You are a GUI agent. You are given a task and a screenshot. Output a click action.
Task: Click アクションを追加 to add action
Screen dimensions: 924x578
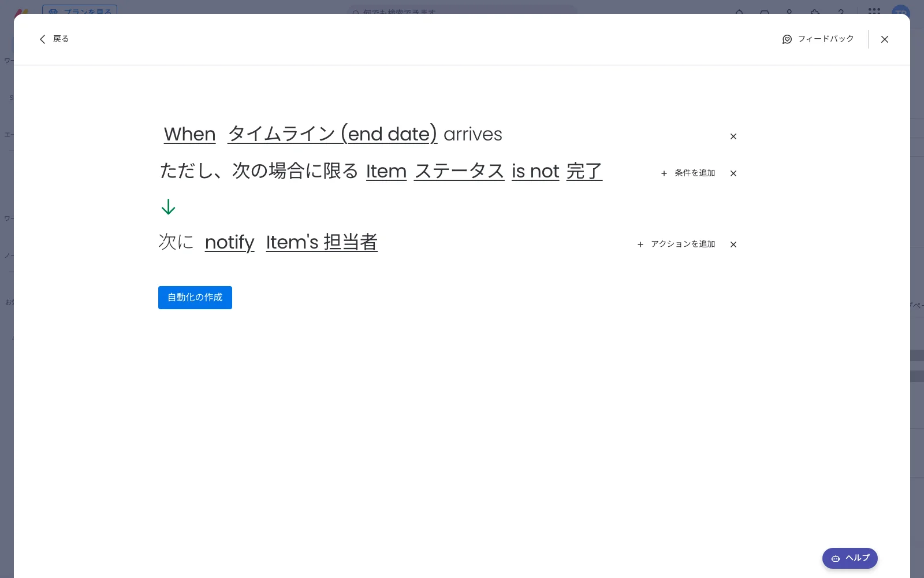click(x=676, y=244)
